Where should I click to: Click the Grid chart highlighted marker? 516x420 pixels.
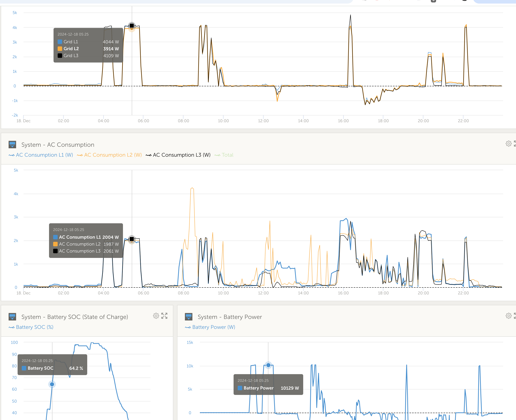(x=132, y=26)
